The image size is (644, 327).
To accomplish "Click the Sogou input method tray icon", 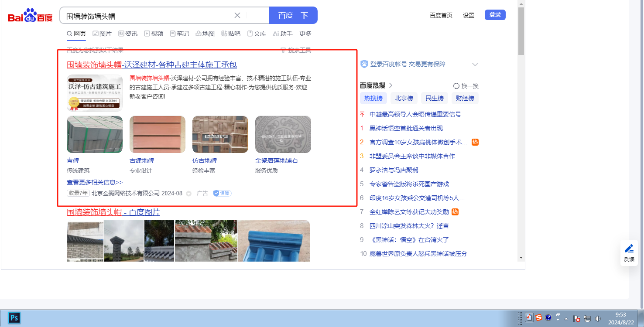I will coord(539,317).
